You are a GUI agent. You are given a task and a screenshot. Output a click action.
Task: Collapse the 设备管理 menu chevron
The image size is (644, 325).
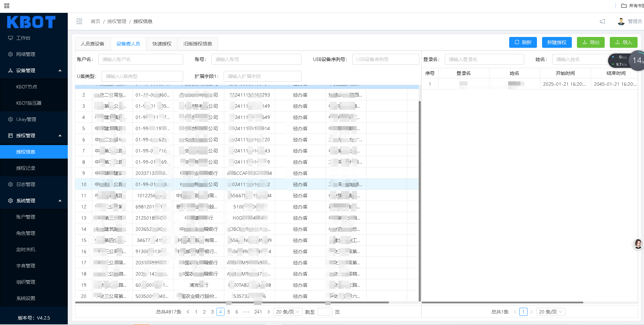pyautogui.click(x=60, y=70)
